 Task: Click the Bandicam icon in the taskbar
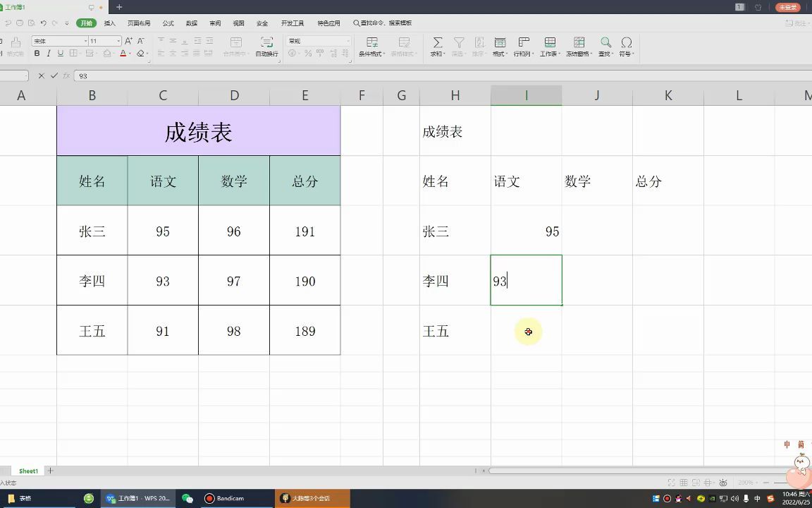(x=210, y=498)
